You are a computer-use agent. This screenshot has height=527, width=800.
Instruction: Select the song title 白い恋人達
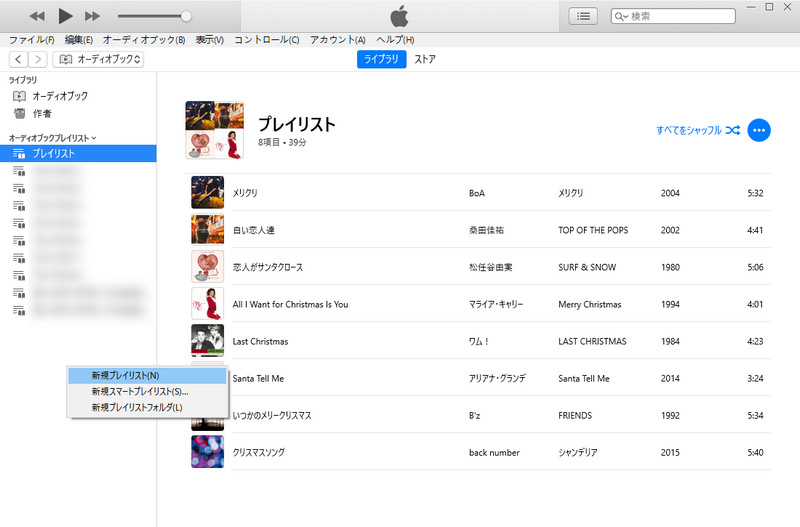click(x=254, y=230)
